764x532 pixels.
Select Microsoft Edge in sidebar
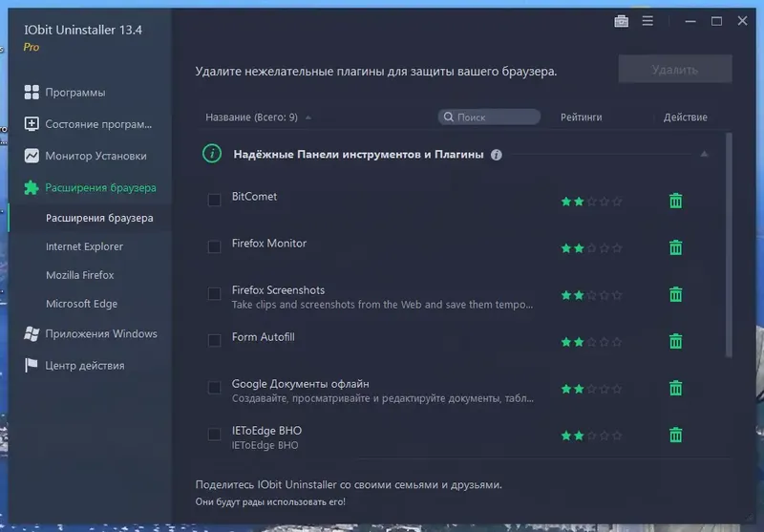pos(81,304)
